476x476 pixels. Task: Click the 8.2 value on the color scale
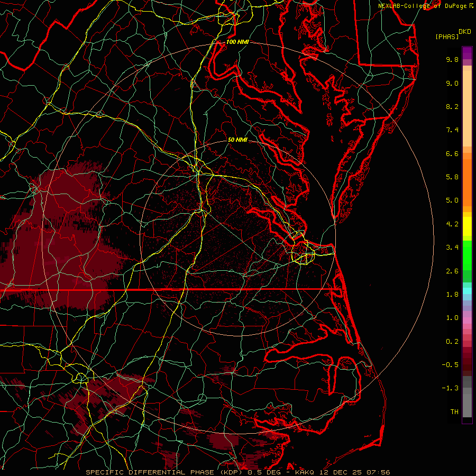pos(452,106)
